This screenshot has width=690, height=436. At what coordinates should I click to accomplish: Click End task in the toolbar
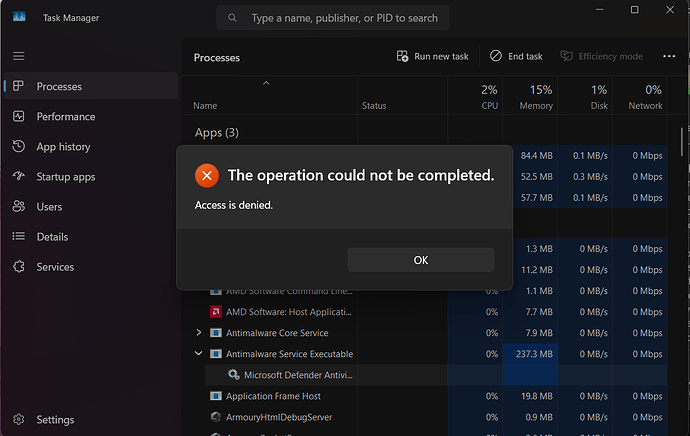point(516,57)
